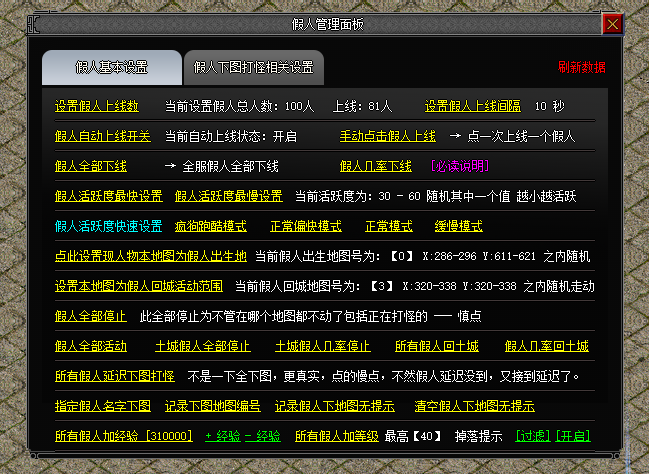The width and height of the screenshot is (649, 474).
Task: Click 假人全部停止 link
Action: point(91,316)
